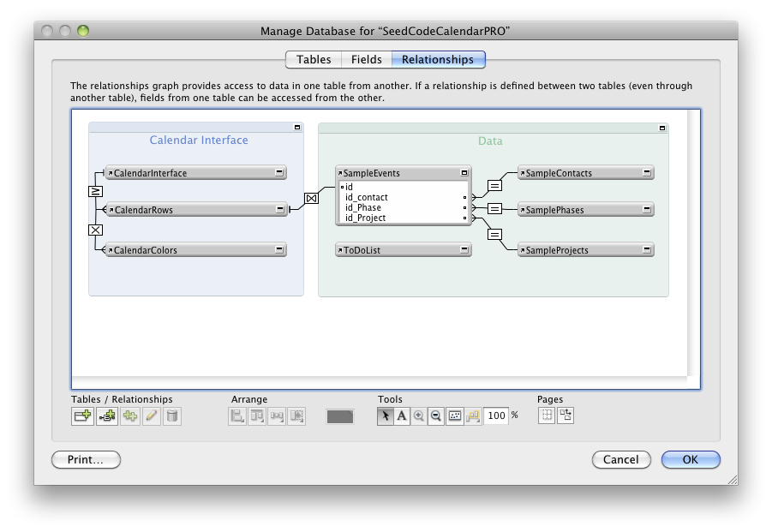Expand the CalendarRows table occurrence
The image size is (772, 532).
[x=279, y=209]
